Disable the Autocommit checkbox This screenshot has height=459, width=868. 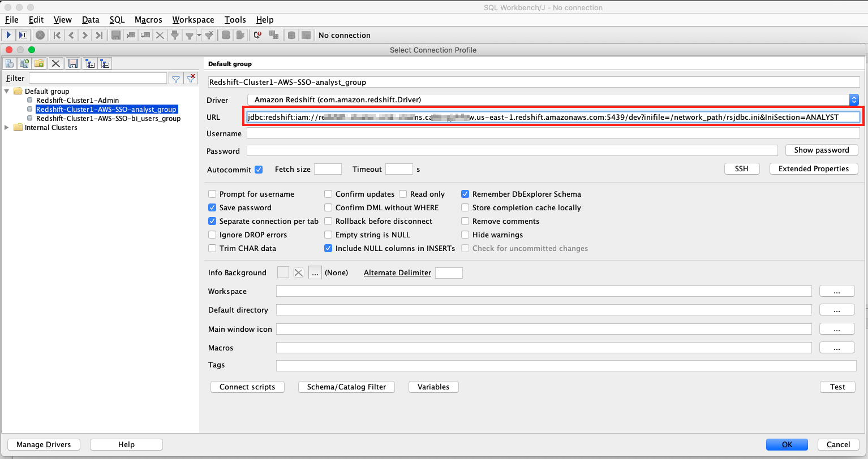coord(259,169)
